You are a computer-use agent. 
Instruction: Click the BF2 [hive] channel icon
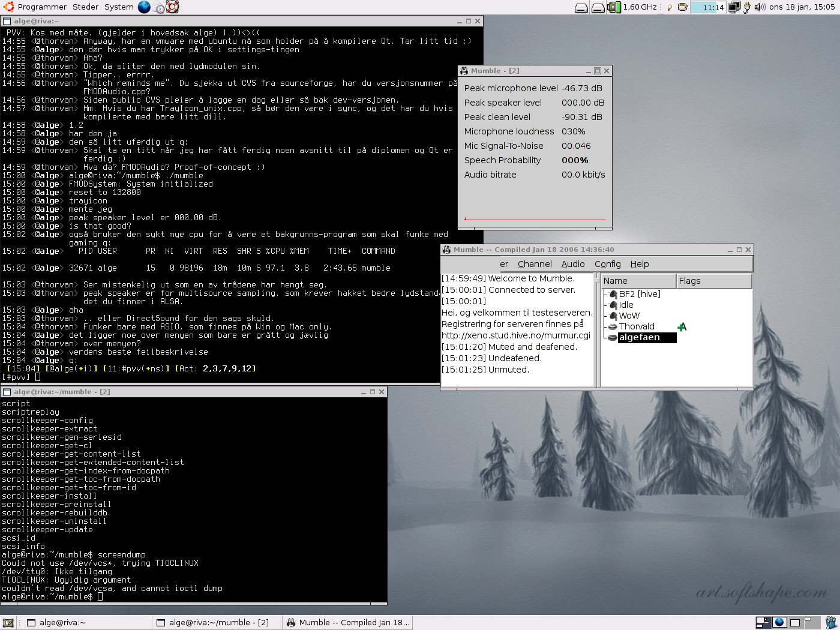613,294
